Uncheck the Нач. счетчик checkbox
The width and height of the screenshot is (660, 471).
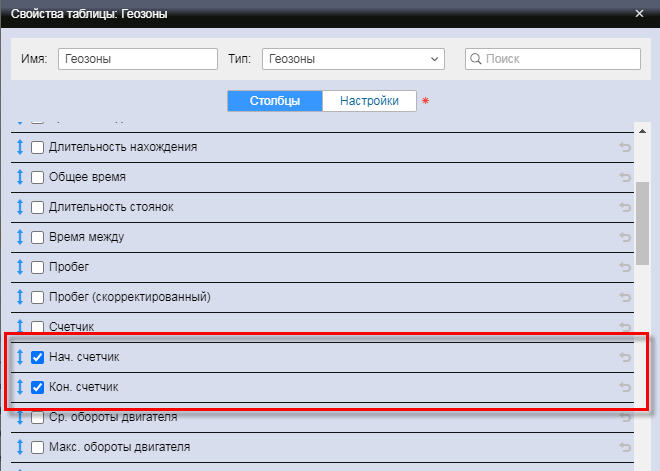coord(38,357)
